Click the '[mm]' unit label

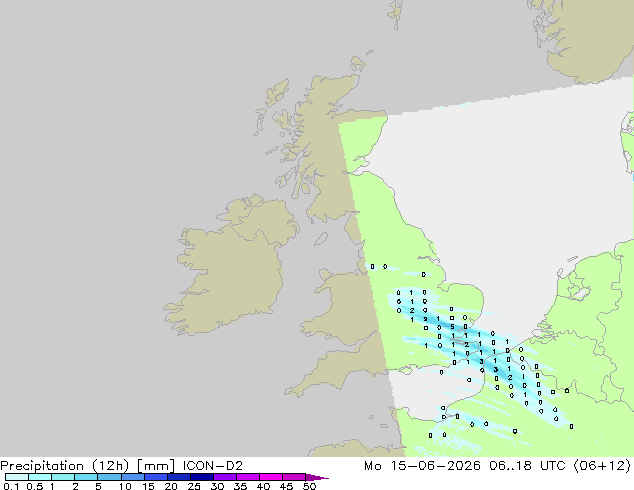coord(156,466)
